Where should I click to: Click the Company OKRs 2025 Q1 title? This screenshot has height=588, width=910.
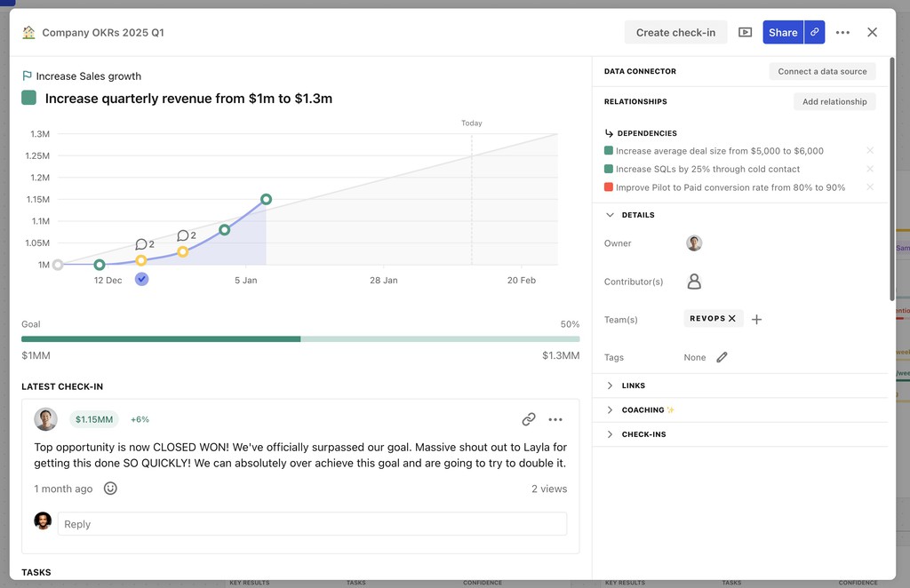[103, 33]
